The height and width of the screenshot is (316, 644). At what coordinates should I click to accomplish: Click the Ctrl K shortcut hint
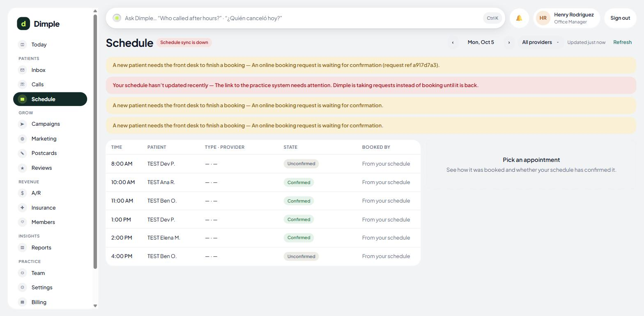coord(492,18)
